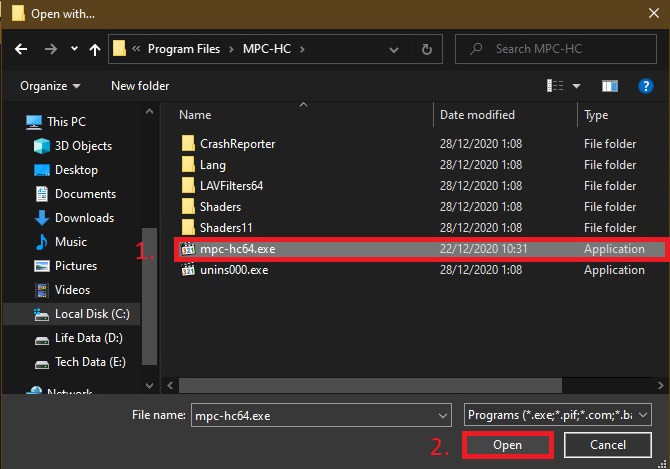Sort by the Type column header
Image resolution: width=670 pixels, height=469 pixels.
coord(596,115)
